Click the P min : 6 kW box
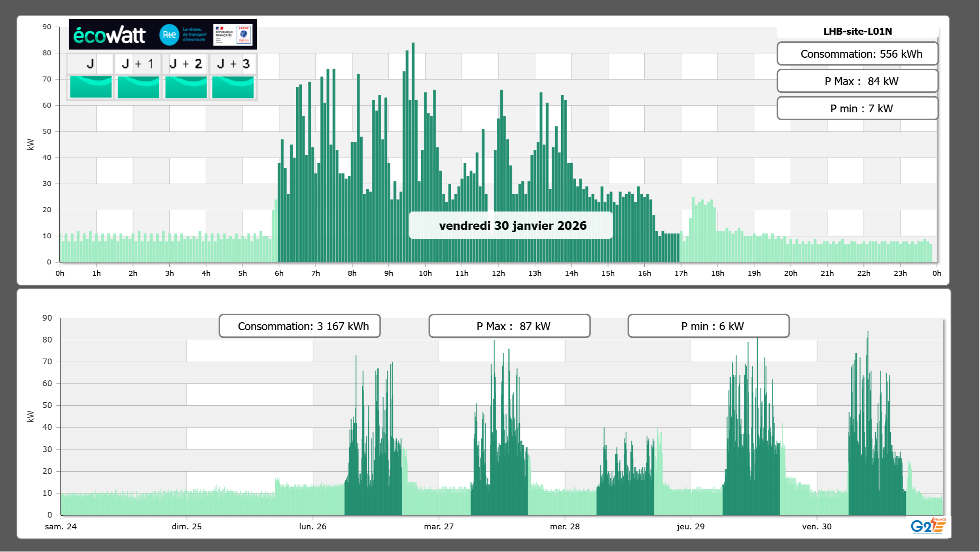Screen dimensions: 980x552 tap(708, 326)
